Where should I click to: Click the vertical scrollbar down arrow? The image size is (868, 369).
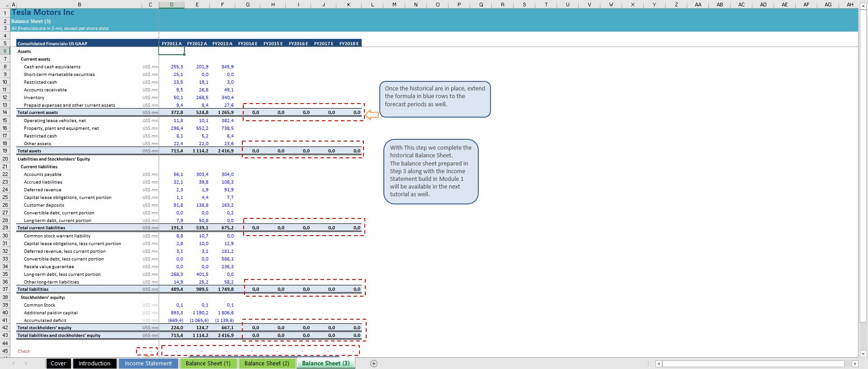coord(863,354)
